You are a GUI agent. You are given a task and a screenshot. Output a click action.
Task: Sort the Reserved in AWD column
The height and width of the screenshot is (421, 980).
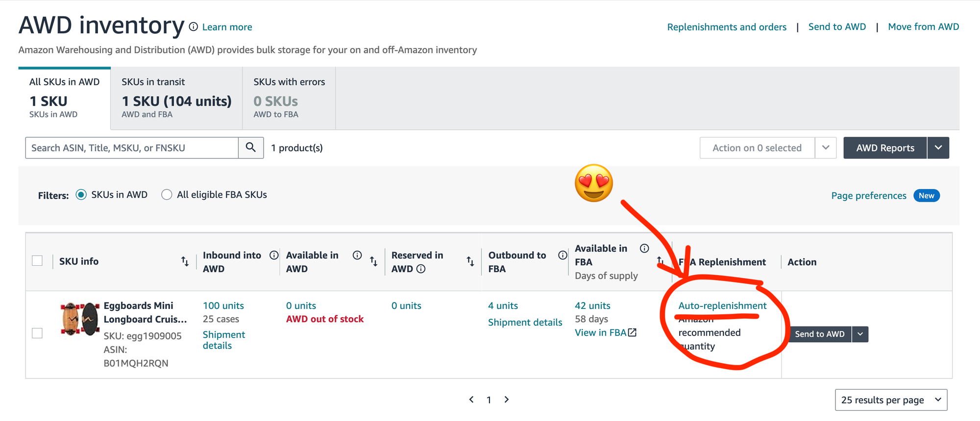click(470, 261)
